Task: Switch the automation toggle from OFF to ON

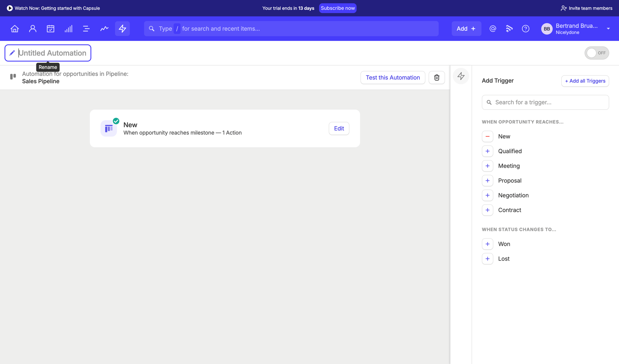Action: 596,53
